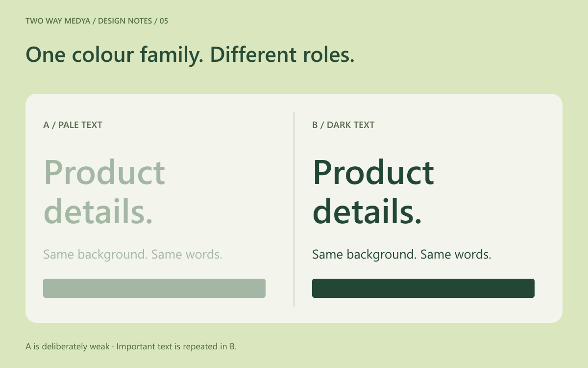Select the 'One colour family. Different roles.' title
This screenshot has height=368, width=588.
coord(190,54)
